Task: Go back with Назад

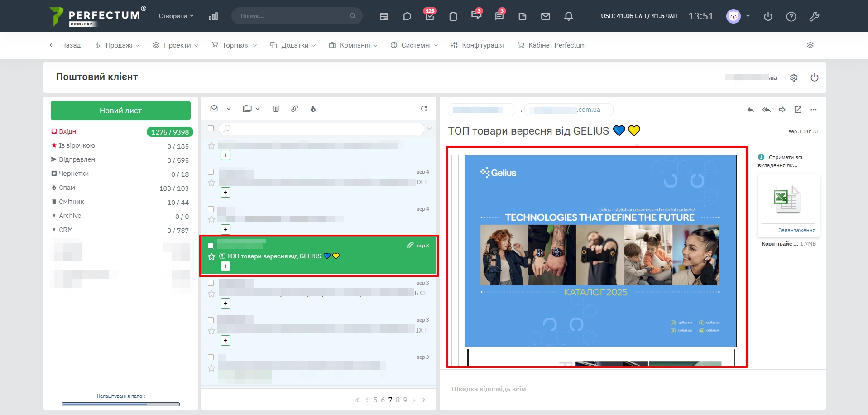Action: point(65,45)
